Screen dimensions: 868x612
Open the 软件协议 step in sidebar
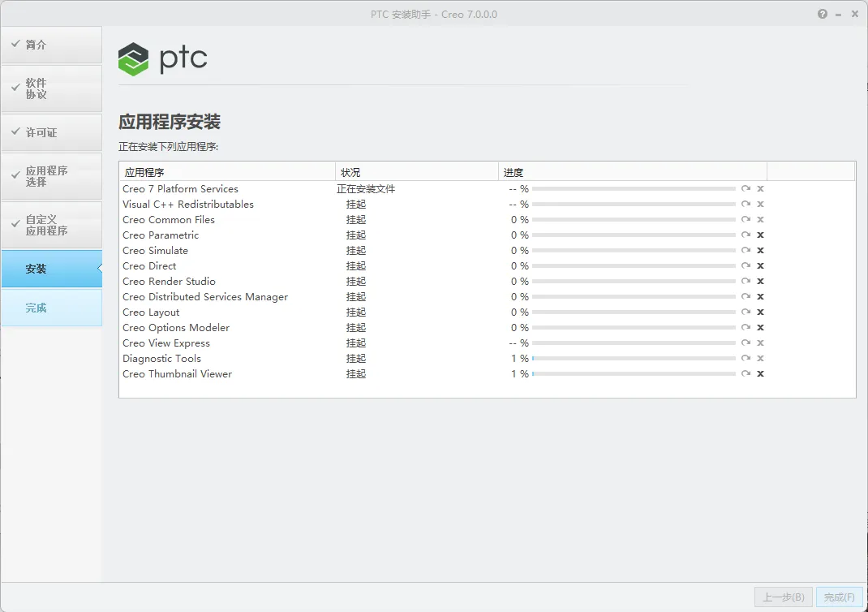point(51,88)
